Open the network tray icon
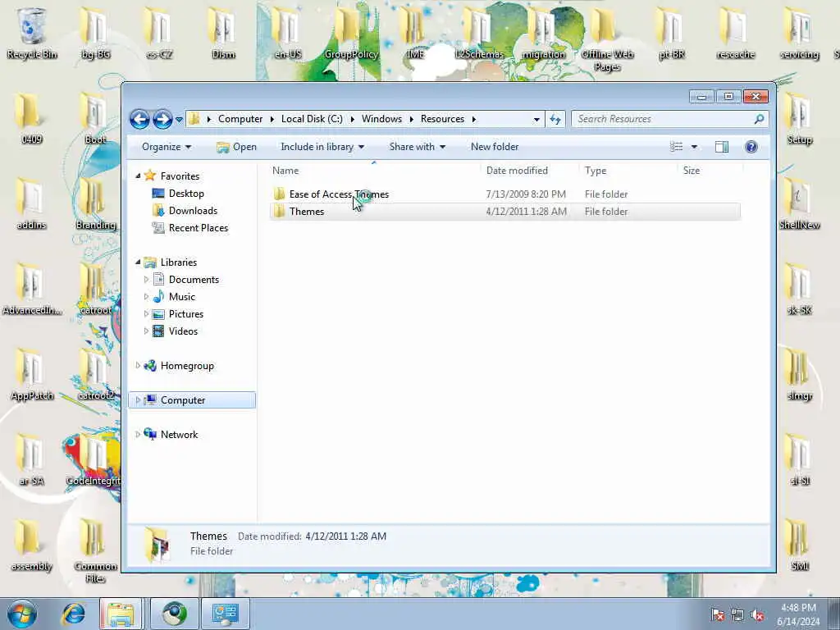The height and width of the screenshot is (630, 840). pyautogui.click(x=737, y=614)
